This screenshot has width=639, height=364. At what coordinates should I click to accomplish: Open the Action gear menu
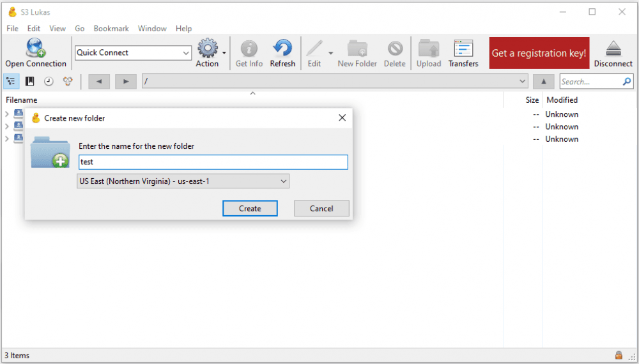(208, 49)
